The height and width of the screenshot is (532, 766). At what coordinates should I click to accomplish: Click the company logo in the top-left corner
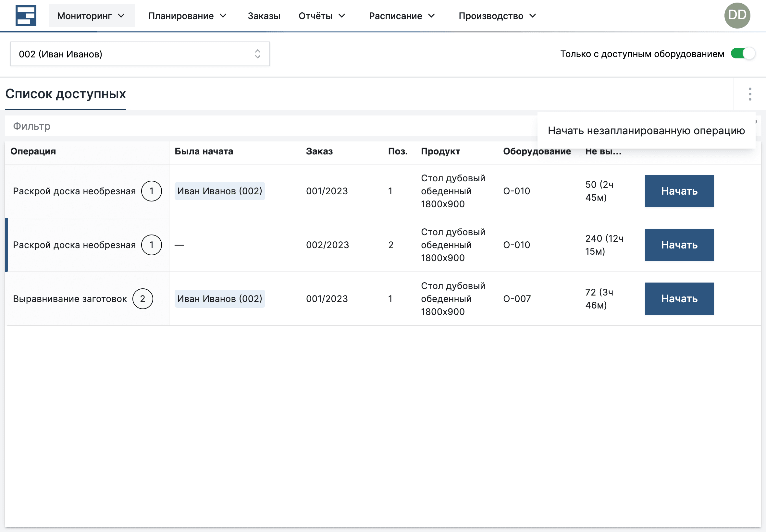pyautogui.click(x=26, y=15)
